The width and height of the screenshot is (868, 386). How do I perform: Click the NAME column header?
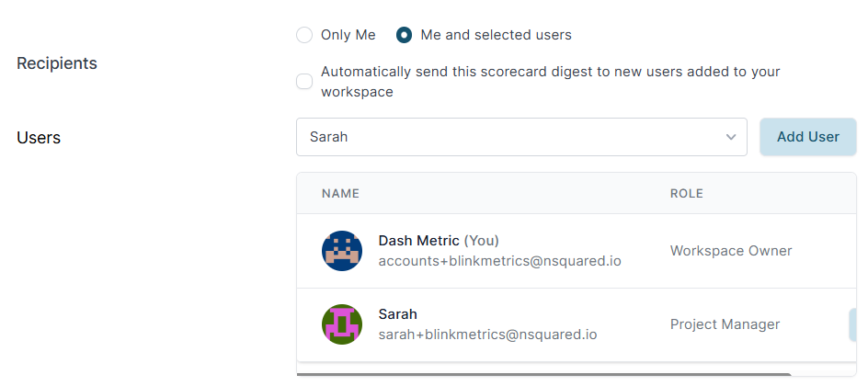(x=340, y=194)
